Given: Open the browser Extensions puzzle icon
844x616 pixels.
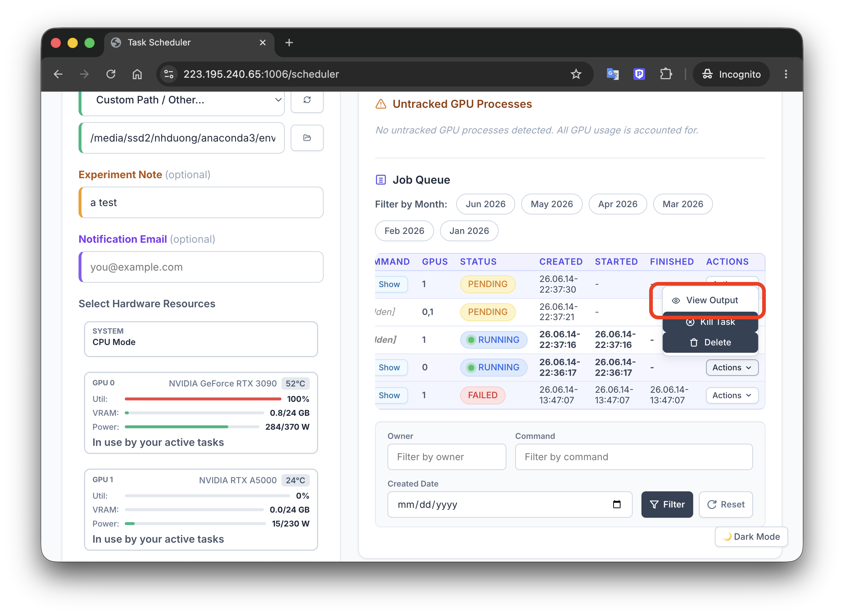Looking at the screenshot, I should point(666,74).
